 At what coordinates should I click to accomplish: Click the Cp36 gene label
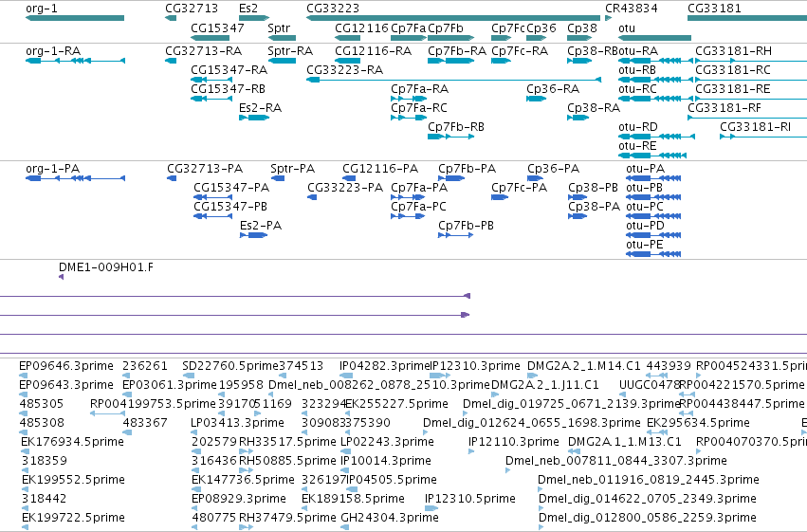pos(541,28)
